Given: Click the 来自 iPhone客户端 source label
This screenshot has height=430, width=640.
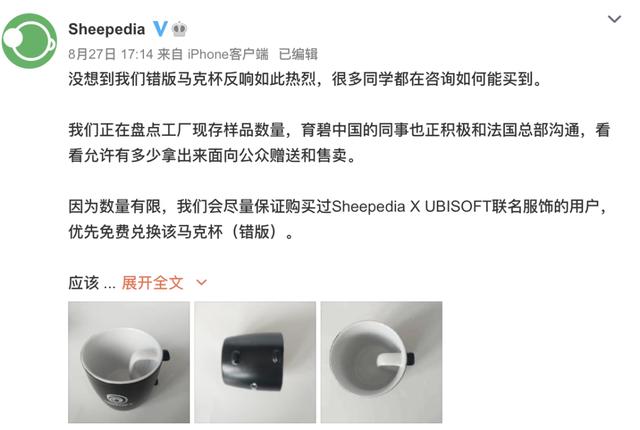Looking at the screenshot, I should [x=213, y=54].
